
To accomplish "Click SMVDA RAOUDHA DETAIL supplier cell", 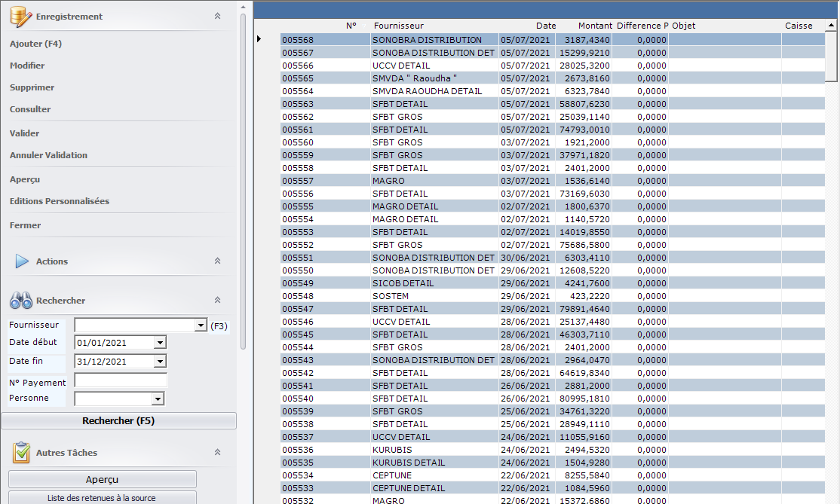I will point(427,91).
